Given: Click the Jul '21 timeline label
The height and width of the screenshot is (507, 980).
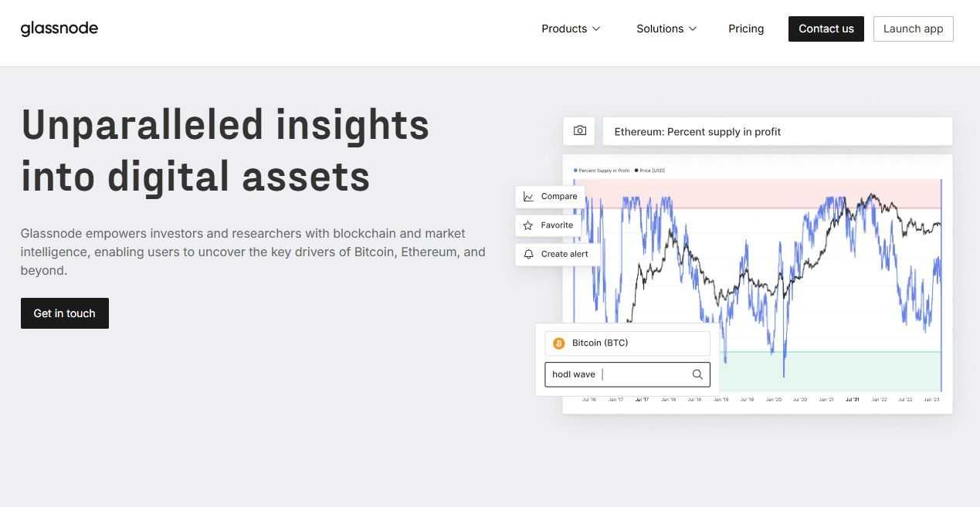Looking at the screenshot, I should [x=852, y=400].
